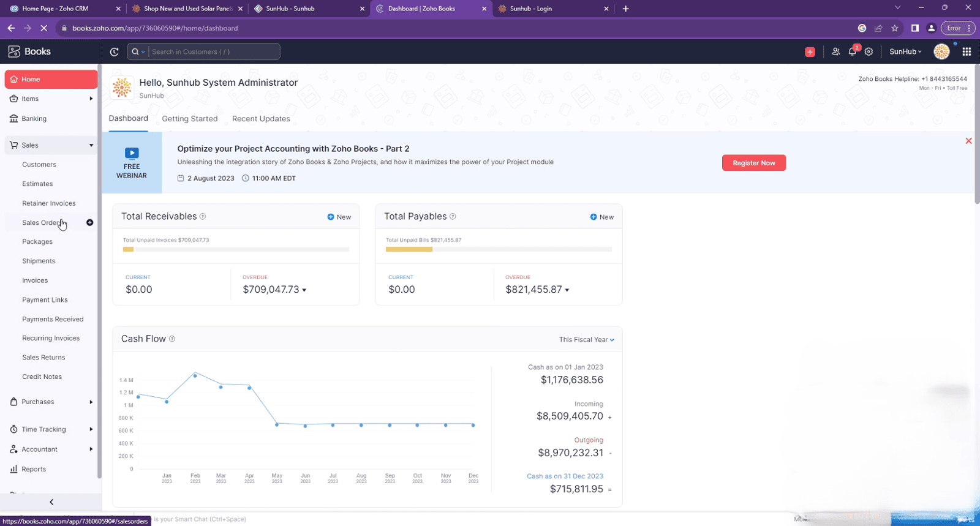Open the quick create red plus icon
This screenshot has width=980, height=526.
tap(810, 52)
